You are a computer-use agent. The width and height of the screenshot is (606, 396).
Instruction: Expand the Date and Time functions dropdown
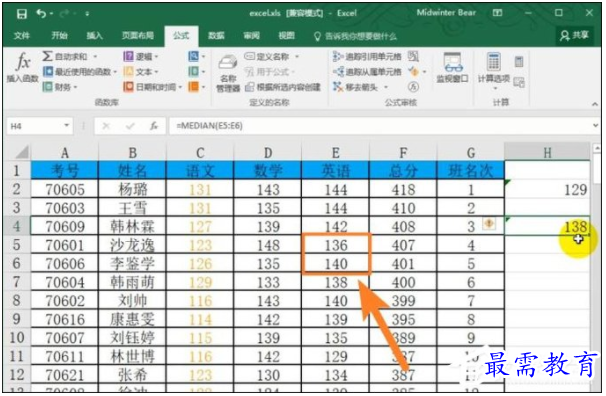pos(180,87)
